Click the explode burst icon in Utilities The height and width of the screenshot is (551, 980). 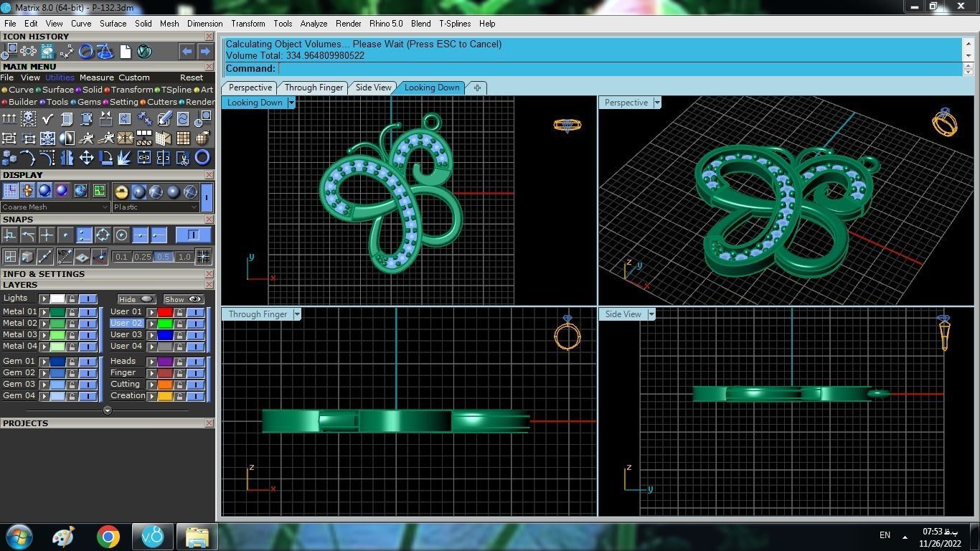click(125, 157)
